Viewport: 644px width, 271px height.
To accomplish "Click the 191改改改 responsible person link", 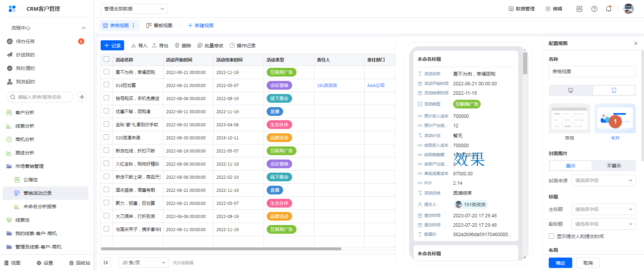I will pyautogui.click(x=327, y=85).
